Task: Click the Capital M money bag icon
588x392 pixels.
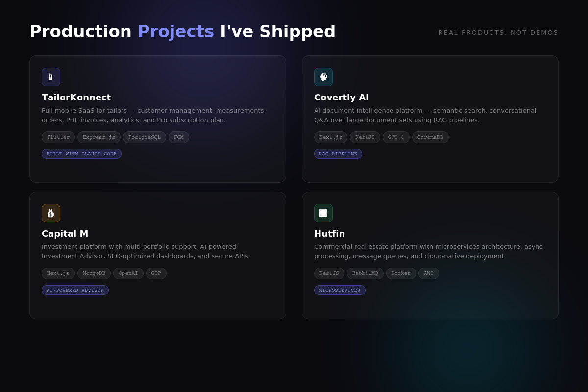Action: point(51,213)
